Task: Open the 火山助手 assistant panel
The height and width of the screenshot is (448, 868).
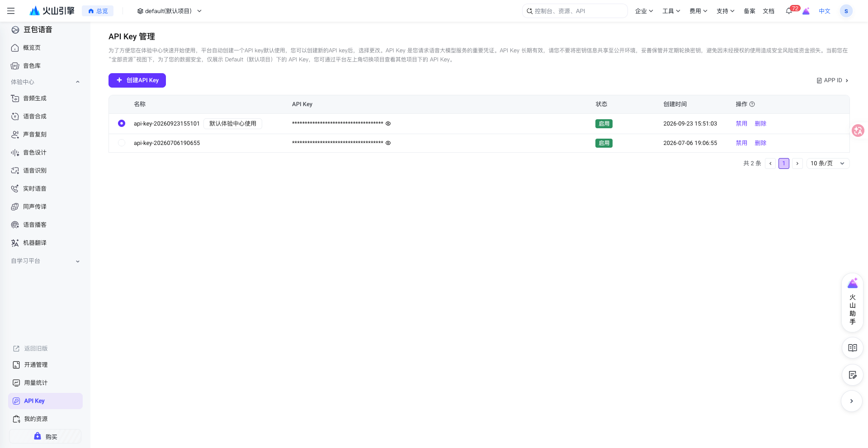Action: pyautogui.click(x=852, y=302)
